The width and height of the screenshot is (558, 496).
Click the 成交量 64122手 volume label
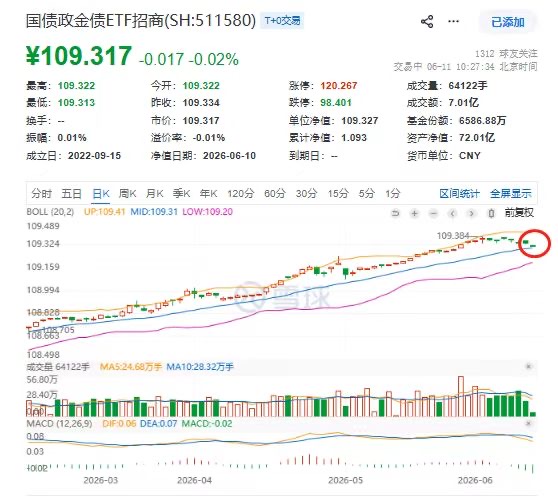click(58, 366)
